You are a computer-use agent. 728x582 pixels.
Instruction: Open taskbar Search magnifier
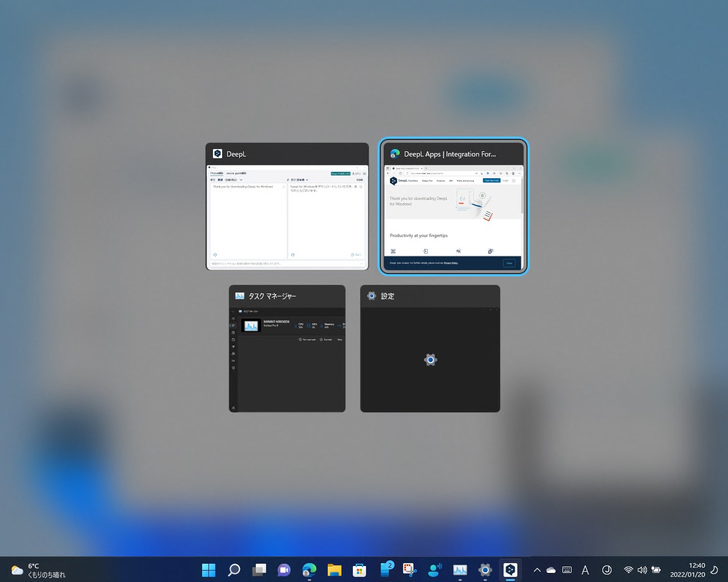click(x=234, y=569)
